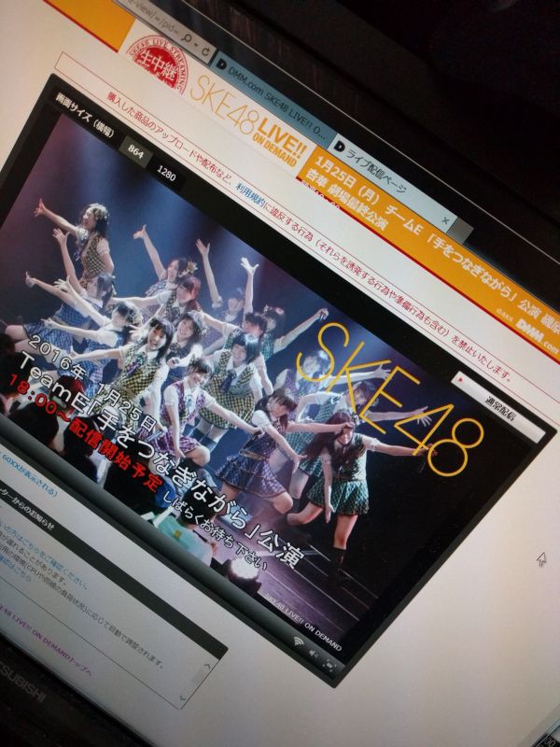
Task: Click the signal strength icon in player
Action: (299, 641)
